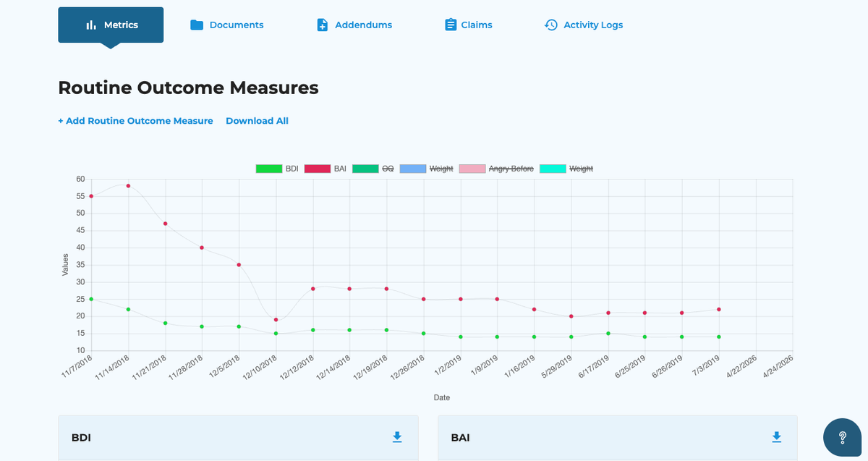
Task: Download the BDI card data
Action: click(397, 437)
